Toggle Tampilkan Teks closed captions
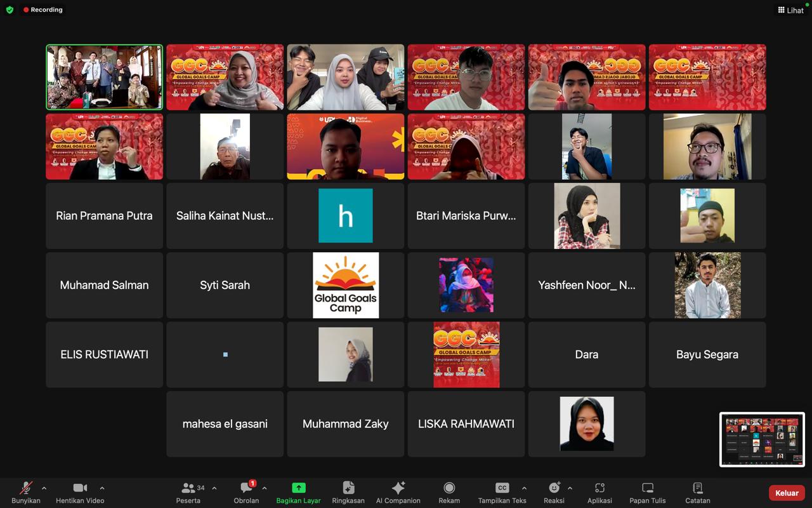 point(502,492)
